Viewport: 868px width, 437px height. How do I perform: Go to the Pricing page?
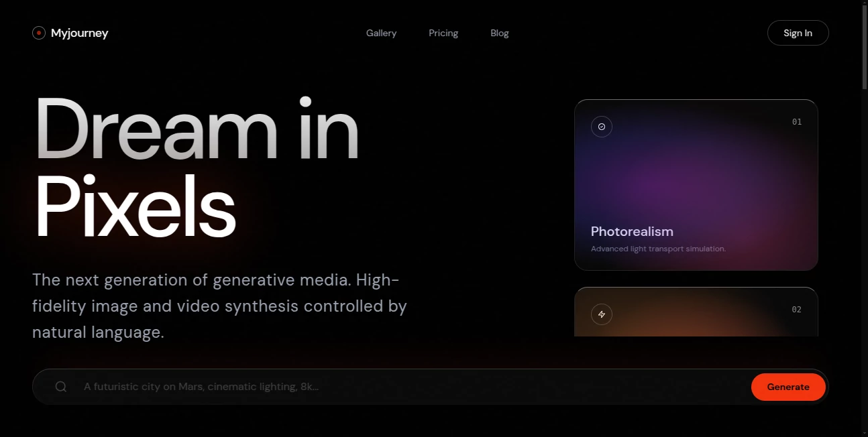(x=443, y=33)
